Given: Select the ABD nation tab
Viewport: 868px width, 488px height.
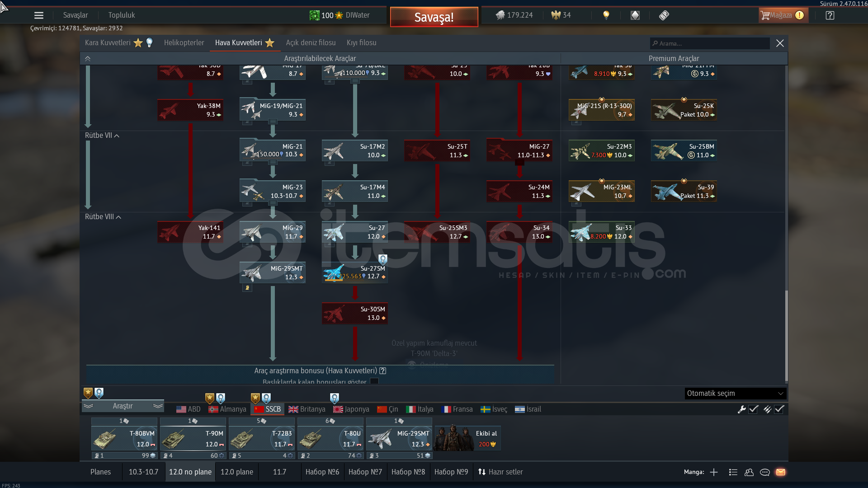Looking at the screenshot, I should coord(189,409).
